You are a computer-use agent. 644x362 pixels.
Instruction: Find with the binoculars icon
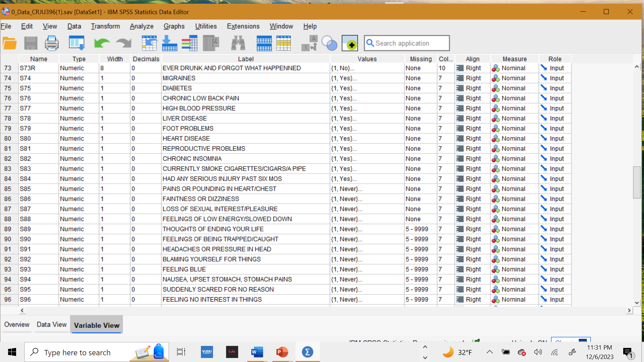(238, 43)
